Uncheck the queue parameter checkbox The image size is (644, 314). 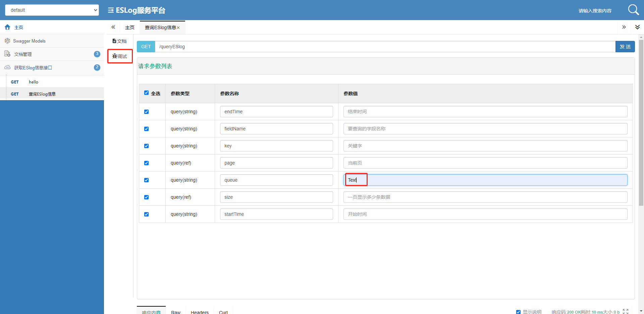(x=147, y=180)
